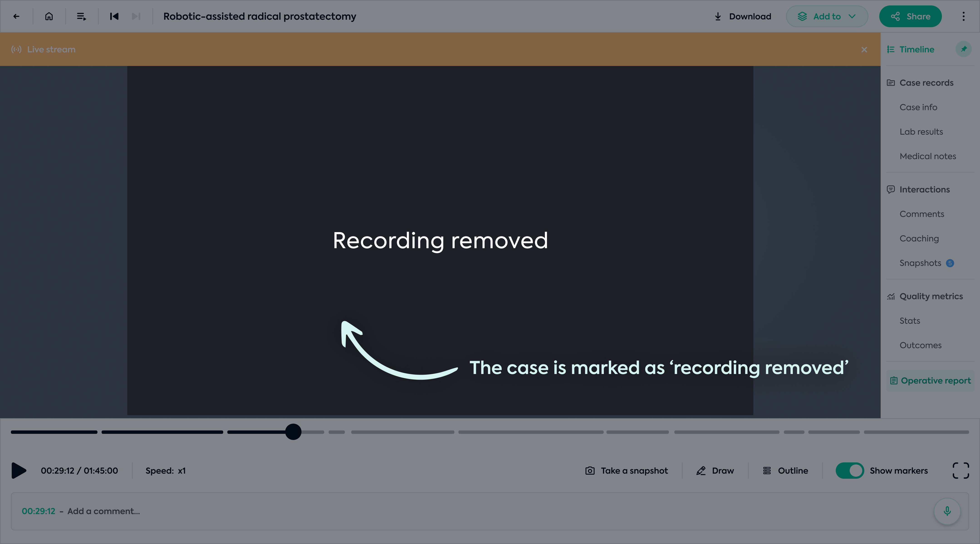Open Case info
The image size is (980, 544).
pyautogui.click(x=918, y=107)
